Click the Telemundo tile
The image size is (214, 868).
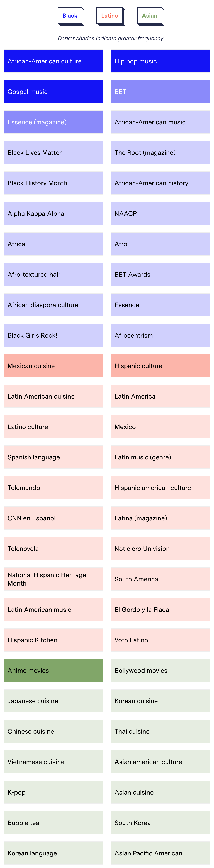tap(53, 488)
